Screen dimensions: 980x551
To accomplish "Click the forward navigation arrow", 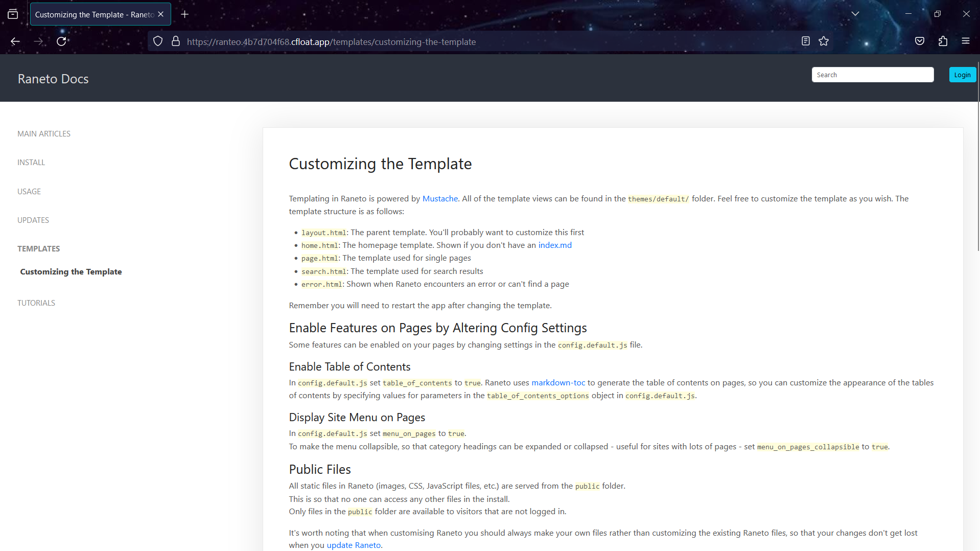I will (x=38, y=41).
